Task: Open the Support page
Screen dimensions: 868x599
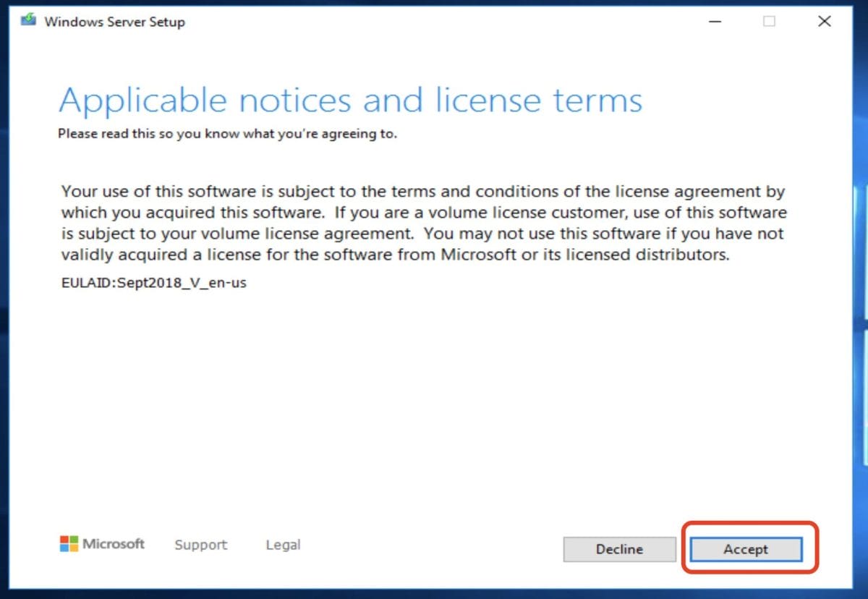Action: (x=200, y=545)
